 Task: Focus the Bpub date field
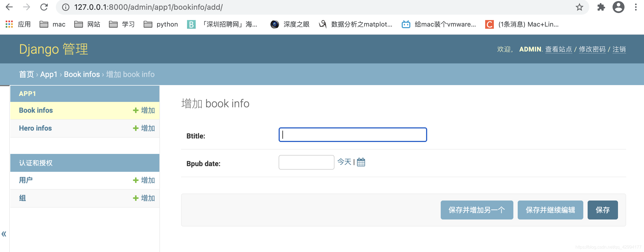(x=306, y=162)
